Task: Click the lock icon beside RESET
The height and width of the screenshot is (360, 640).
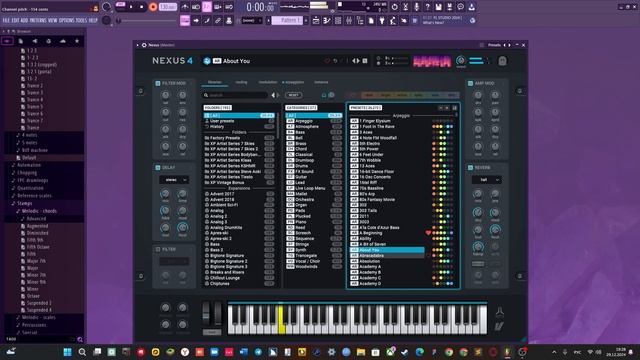Action: point(324,95)
